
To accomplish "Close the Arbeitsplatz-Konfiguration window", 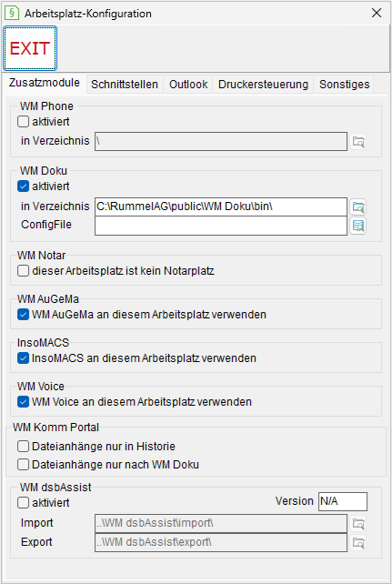I will [377, 13].
